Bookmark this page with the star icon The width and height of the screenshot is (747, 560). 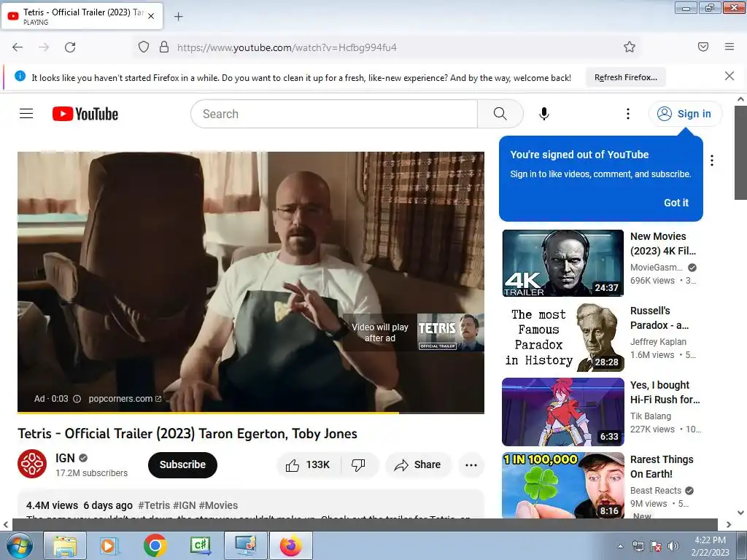tap(630, 47)
